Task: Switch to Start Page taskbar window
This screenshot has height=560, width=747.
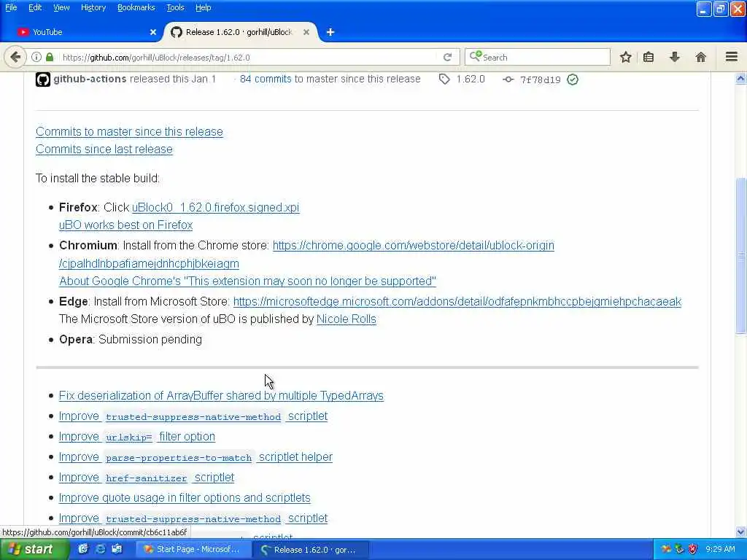Action: point(193,549)
